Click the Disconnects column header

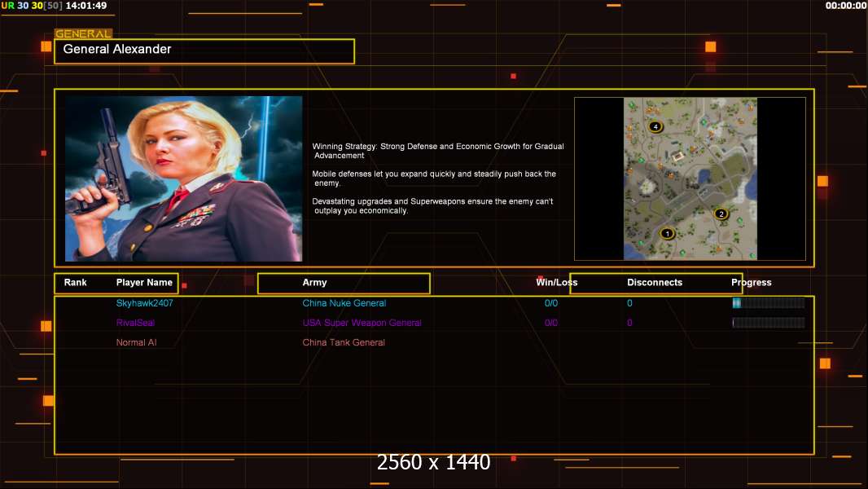655,283
